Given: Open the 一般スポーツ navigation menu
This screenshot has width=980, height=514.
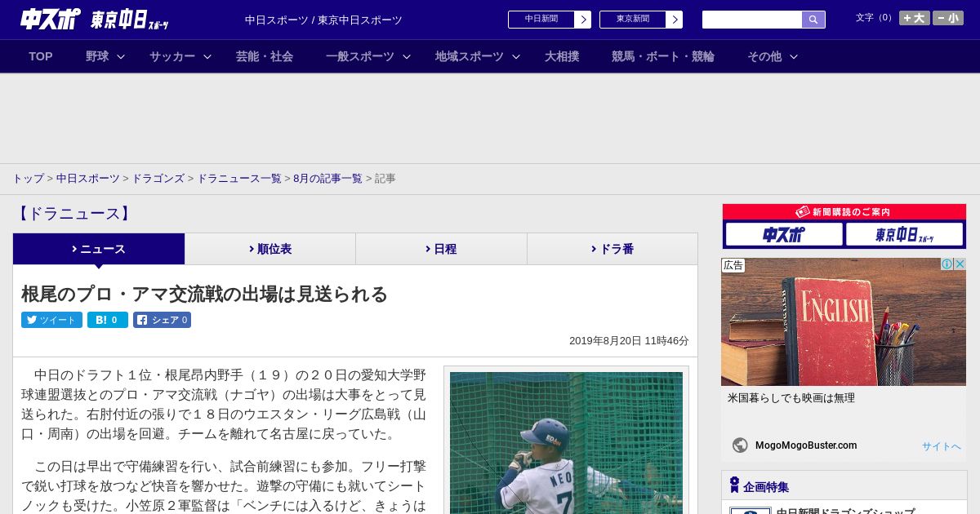Looking at the screenshot, I should (x=360, y=56).
